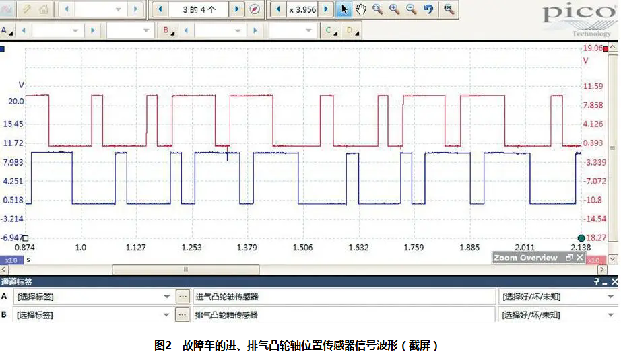Open channel D options button
Image resolution: width=621 pixels, height=364 pixels.
[352, 30]
